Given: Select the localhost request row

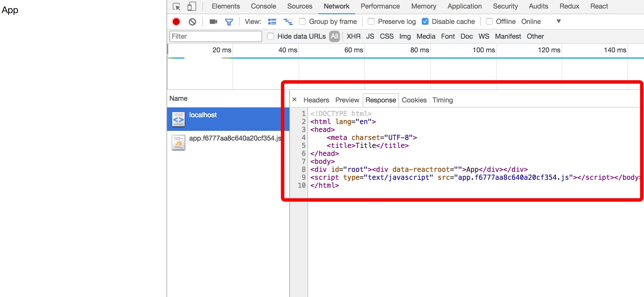Looking at the screenshot, I should (228, 119).
